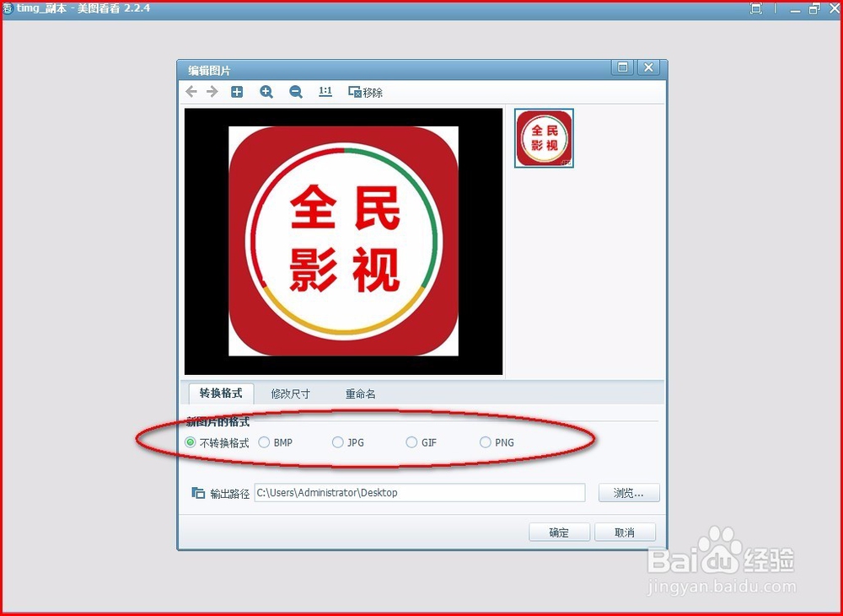This screenshot has width=843, height=616.
Task: Add an image with the plus icon
Action: click(x=237, y=92)
